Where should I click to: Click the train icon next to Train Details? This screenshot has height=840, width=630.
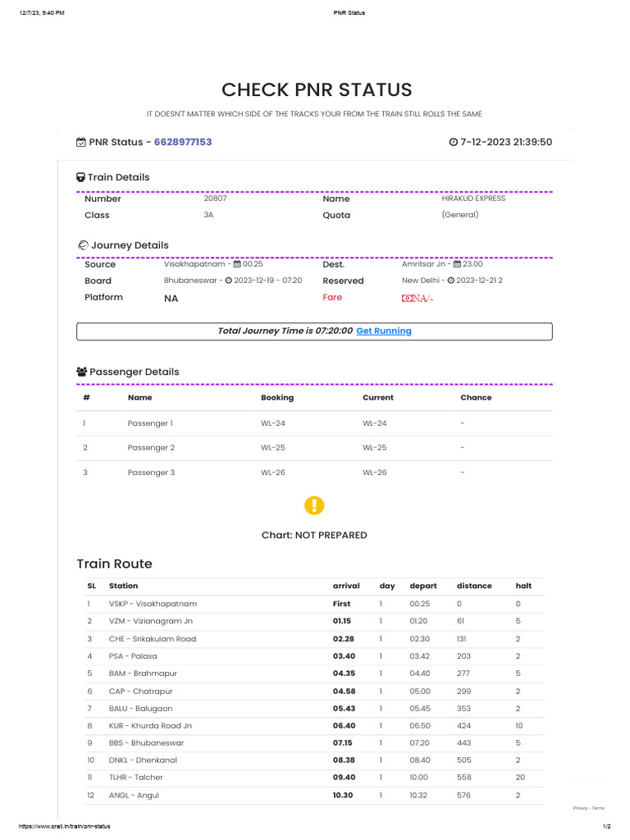pyautogui.click(x=81, y=178)
